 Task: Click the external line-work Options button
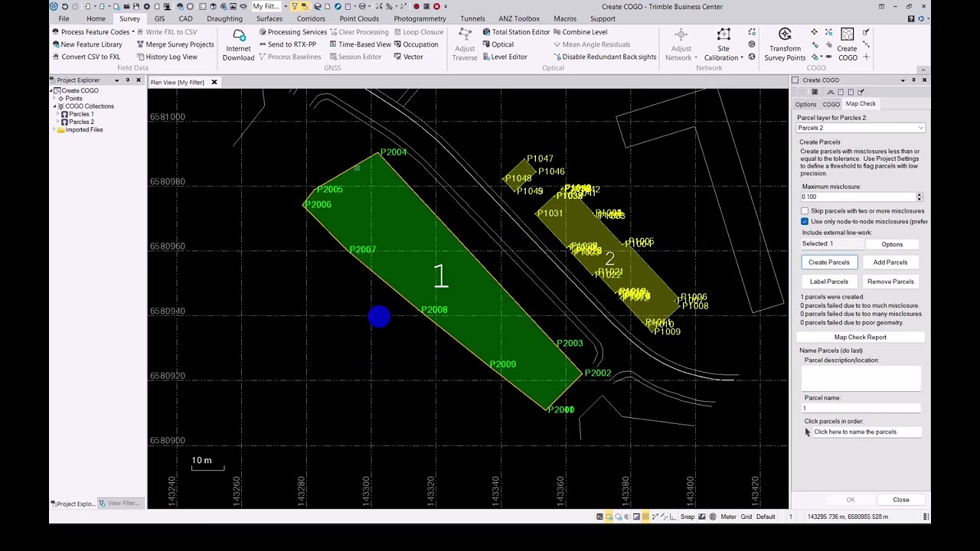point(892,244)
